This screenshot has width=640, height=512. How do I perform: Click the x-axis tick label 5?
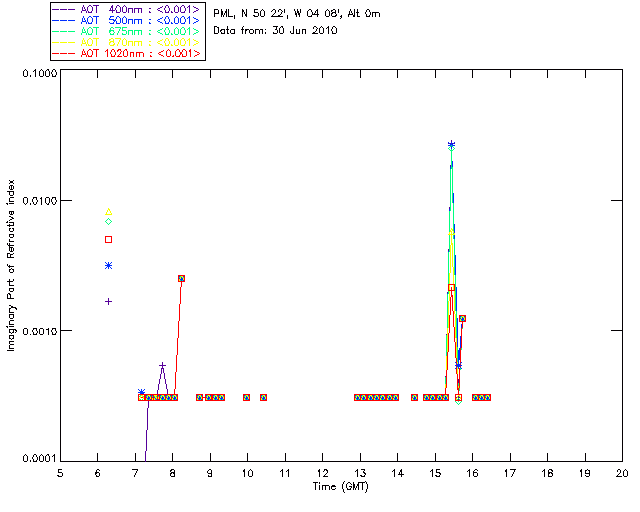click(60, 473)
